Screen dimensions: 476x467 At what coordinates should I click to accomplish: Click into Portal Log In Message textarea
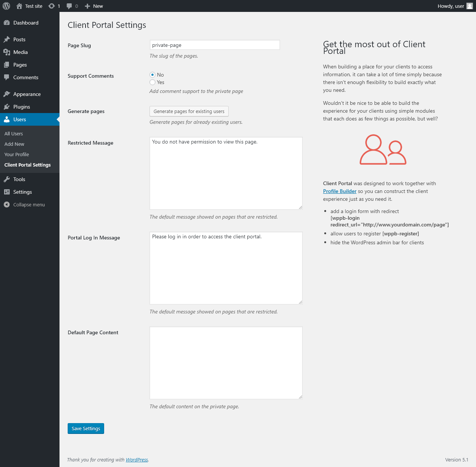click(x=226, y=268)
